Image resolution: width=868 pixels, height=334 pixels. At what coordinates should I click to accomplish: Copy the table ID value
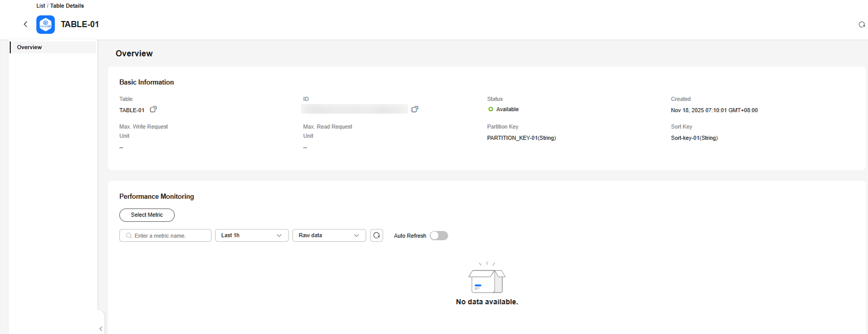(415, 109)
